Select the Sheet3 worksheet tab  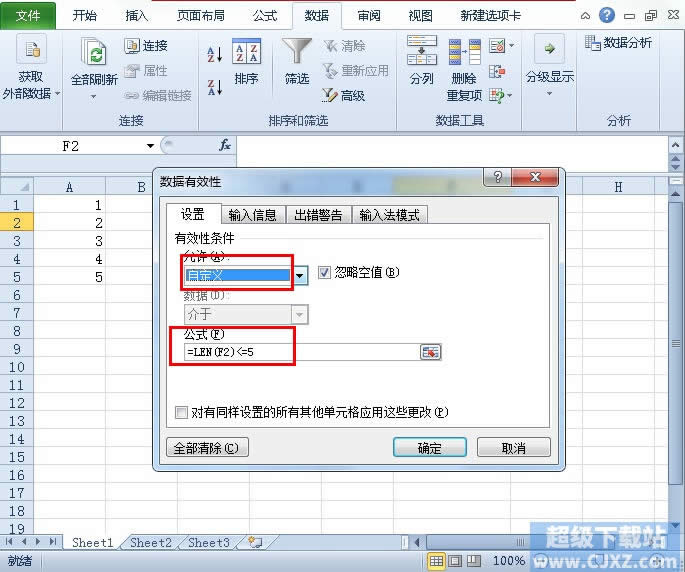(208, 542)
